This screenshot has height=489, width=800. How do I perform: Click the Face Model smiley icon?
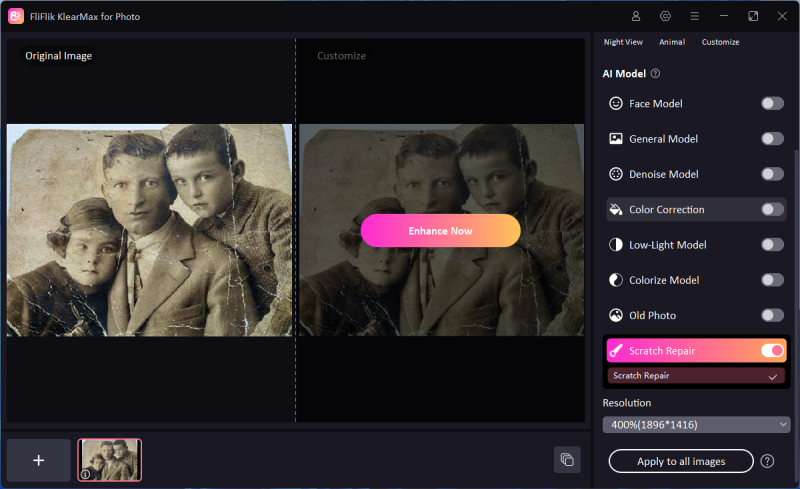[616, 104]
